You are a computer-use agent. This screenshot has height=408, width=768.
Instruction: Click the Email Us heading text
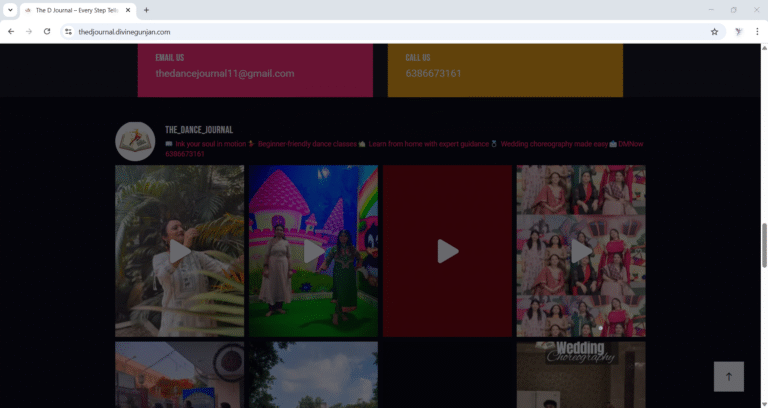coord(169,58)
